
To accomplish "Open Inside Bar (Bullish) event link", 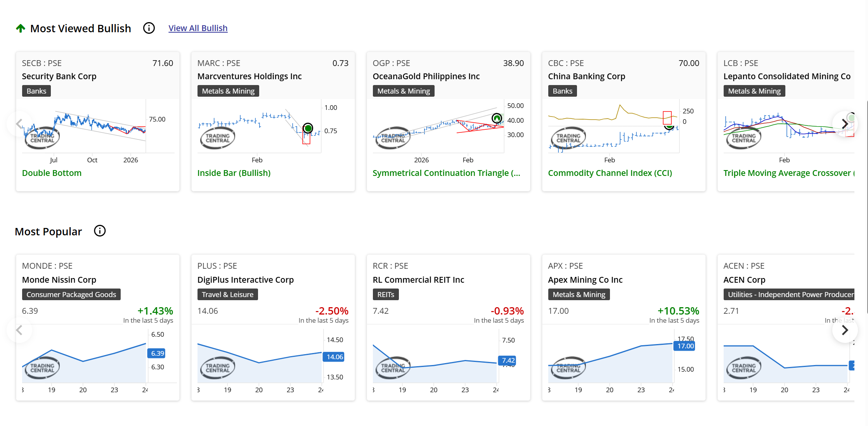I will (234, 173).
